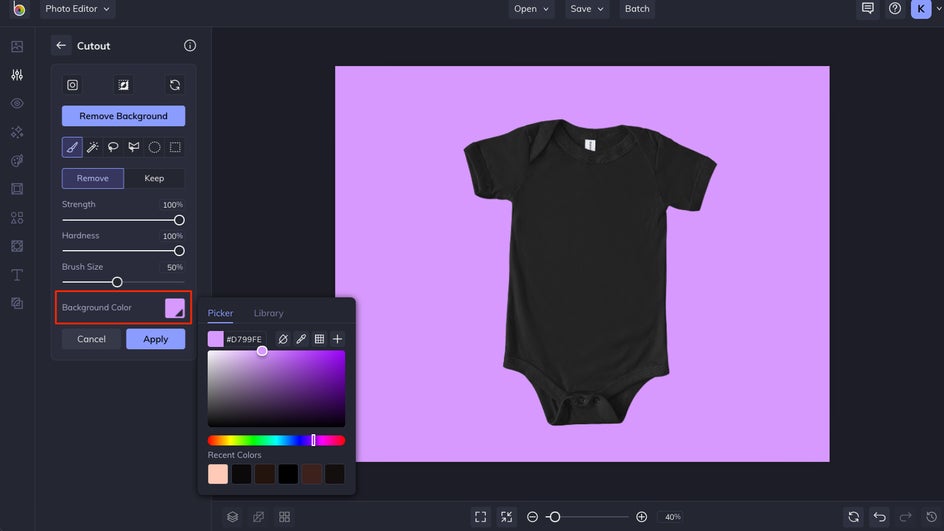The height and width of the screenshot is (531, 944).
Task: Click the BeFunky logo home icon
Action: click(x=19, y=8)
